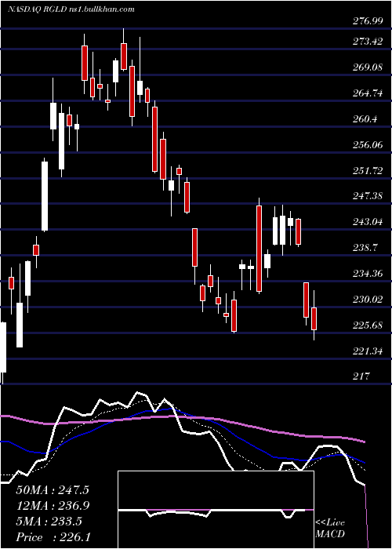Click the 12MA : 236.9 readout

53,505
